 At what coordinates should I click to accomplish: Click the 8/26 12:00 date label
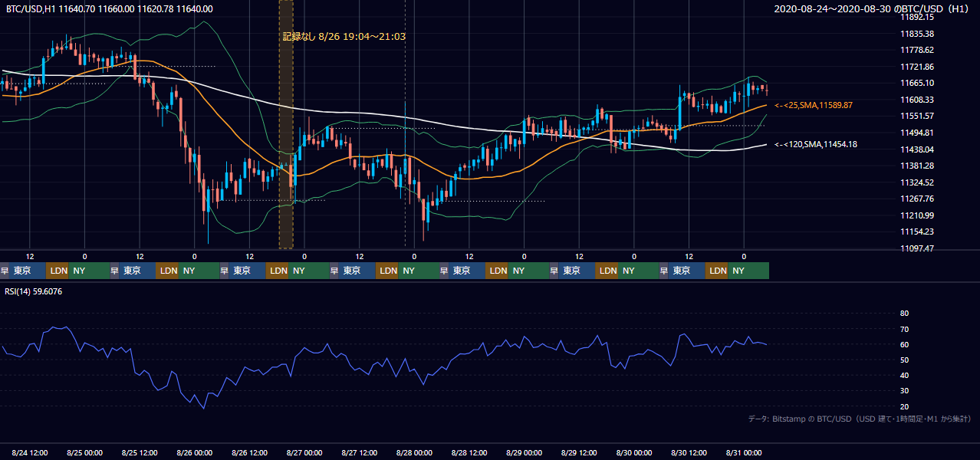(249, 453)
